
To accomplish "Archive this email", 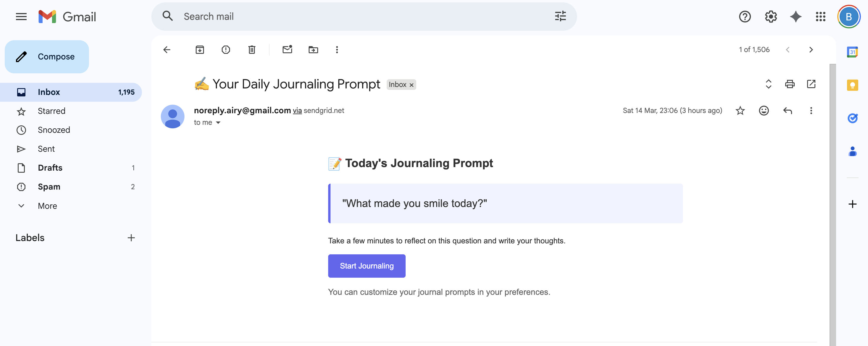I will (200, 50).
